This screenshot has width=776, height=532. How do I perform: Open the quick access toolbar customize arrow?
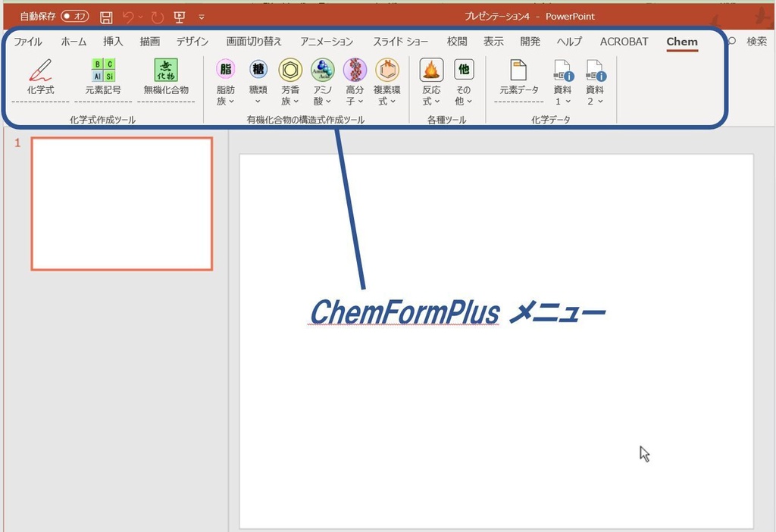202,17
